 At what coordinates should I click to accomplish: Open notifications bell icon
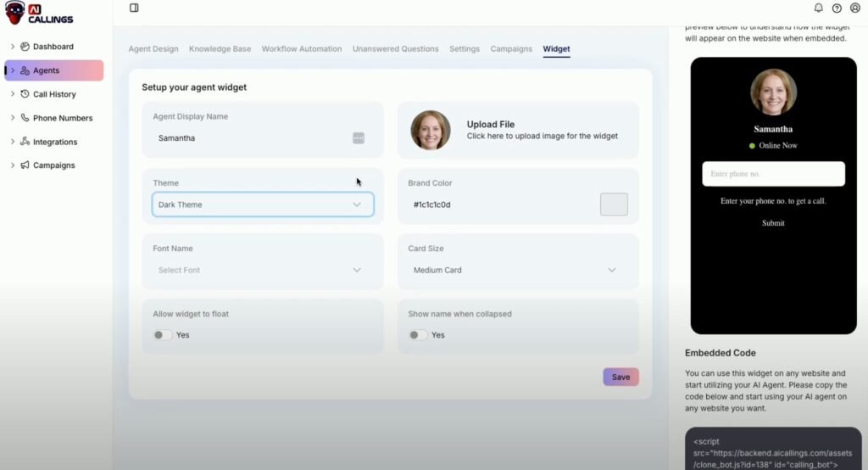coord(818,8)
